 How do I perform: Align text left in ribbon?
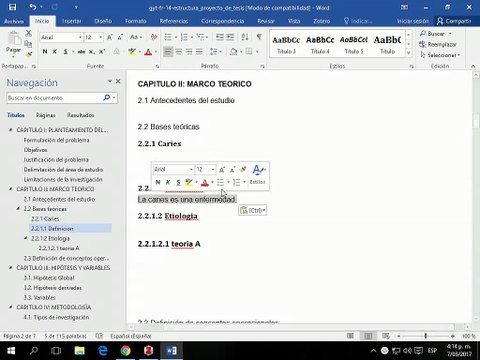(x=168, y=52)
